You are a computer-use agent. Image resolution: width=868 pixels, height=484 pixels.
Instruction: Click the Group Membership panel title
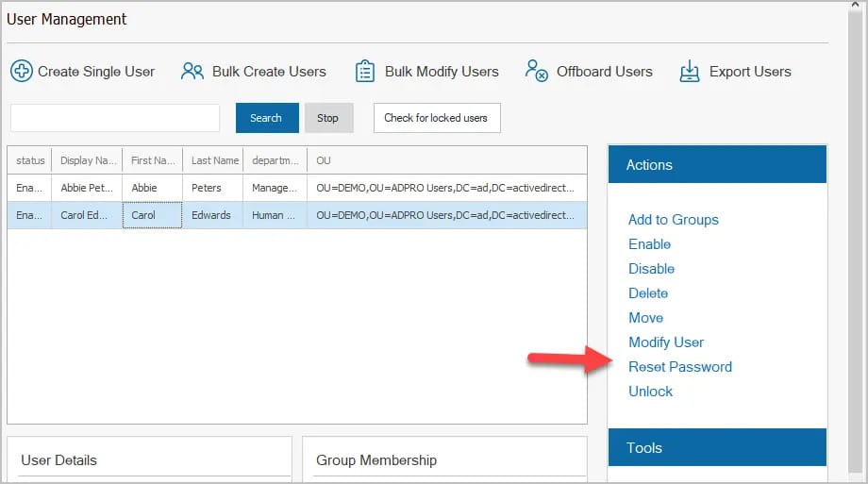tap(376, 460)
